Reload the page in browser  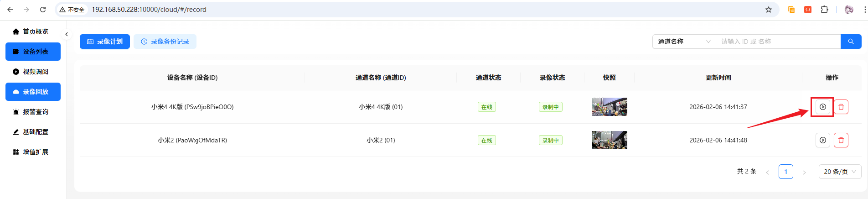click(43, 10)
